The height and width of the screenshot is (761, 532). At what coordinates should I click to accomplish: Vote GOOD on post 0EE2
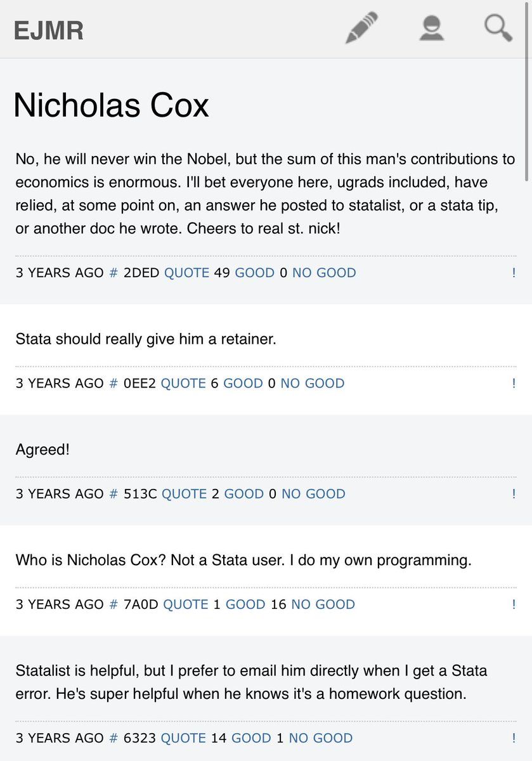tap(243, 383)
